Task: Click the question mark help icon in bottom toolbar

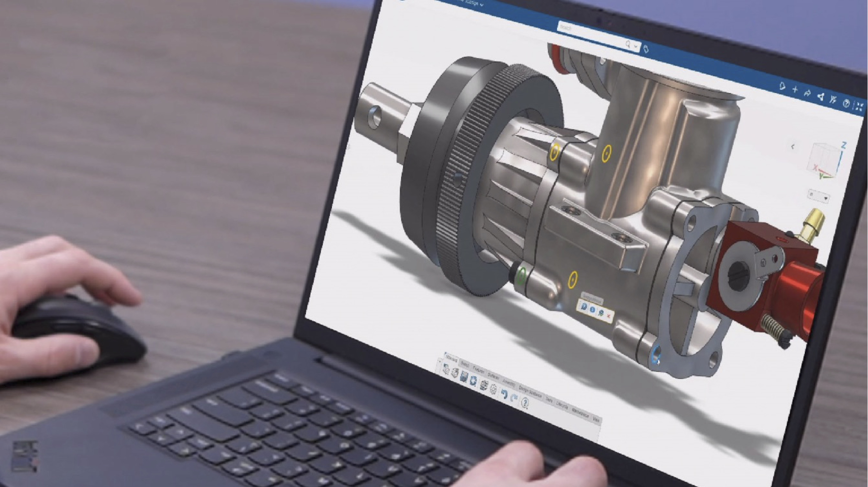Action: pos(525,403)
